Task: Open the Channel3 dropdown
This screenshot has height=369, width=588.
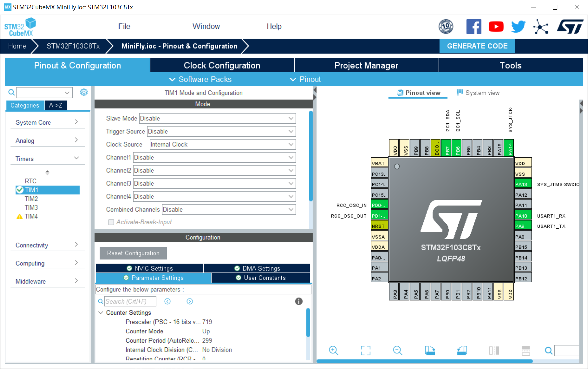Action: click(214, 183)
